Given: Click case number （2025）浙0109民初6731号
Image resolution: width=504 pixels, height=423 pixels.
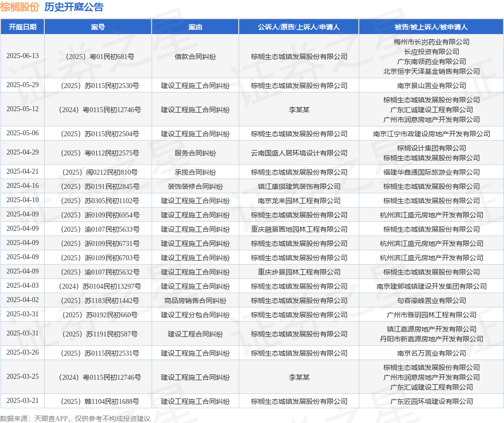Looking at the screenshot, I should coord(98,243).
